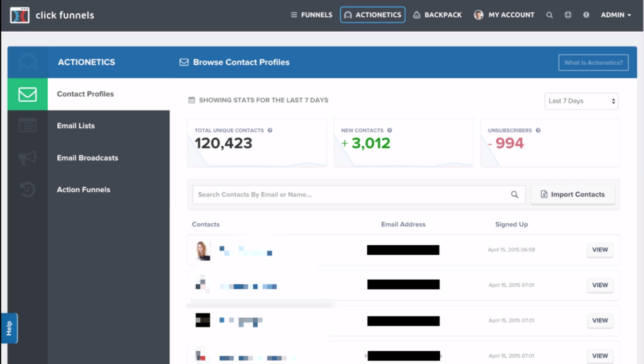The image size is (644, 364).
Task: Open the Backpack menu item
Action: pyautogui.click(x=437, y=15)
